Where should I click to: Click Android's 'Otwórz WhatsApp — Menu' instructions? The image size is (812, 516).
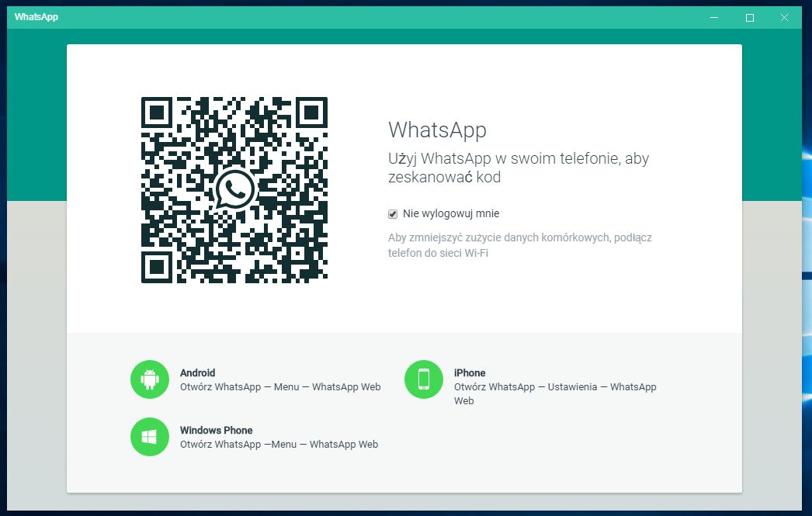(280, 387)
